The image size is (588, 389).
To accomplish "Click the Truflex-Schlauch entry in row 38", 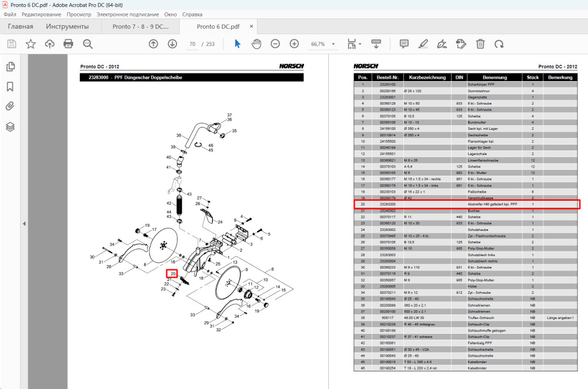I will pos(481,318).
